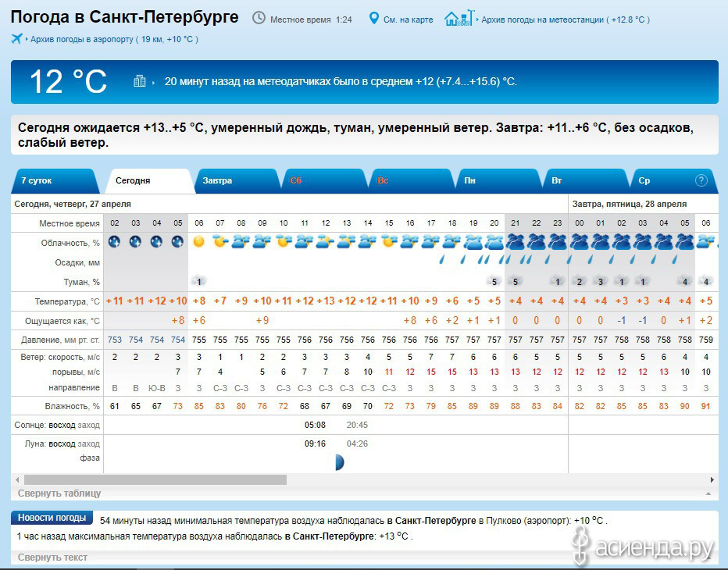Click the Местное время 1:24 text
728x570 pixels.
pyautogui.click(x=311, y=20)
